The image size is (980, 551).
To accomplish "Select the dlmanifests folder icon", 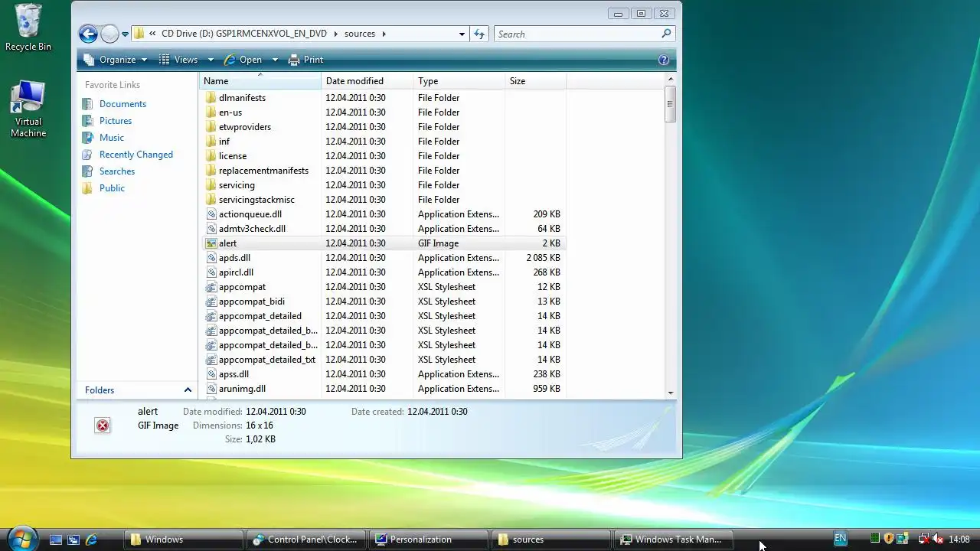I will [x=211, y=98].
